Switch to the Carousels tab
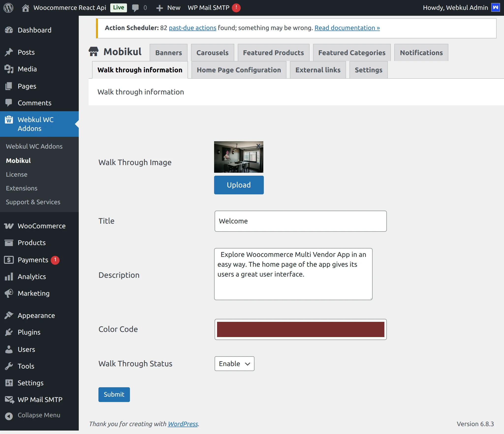Screen dimensions: 504x434 pos(212,52)
